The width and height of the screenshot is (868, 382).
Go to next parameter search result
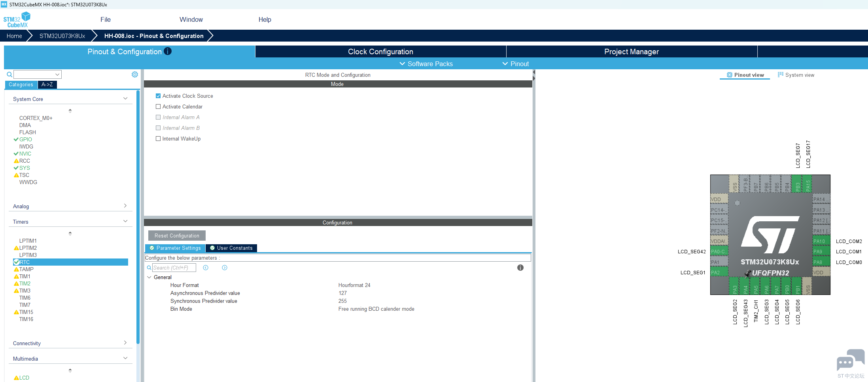(225, 268)
